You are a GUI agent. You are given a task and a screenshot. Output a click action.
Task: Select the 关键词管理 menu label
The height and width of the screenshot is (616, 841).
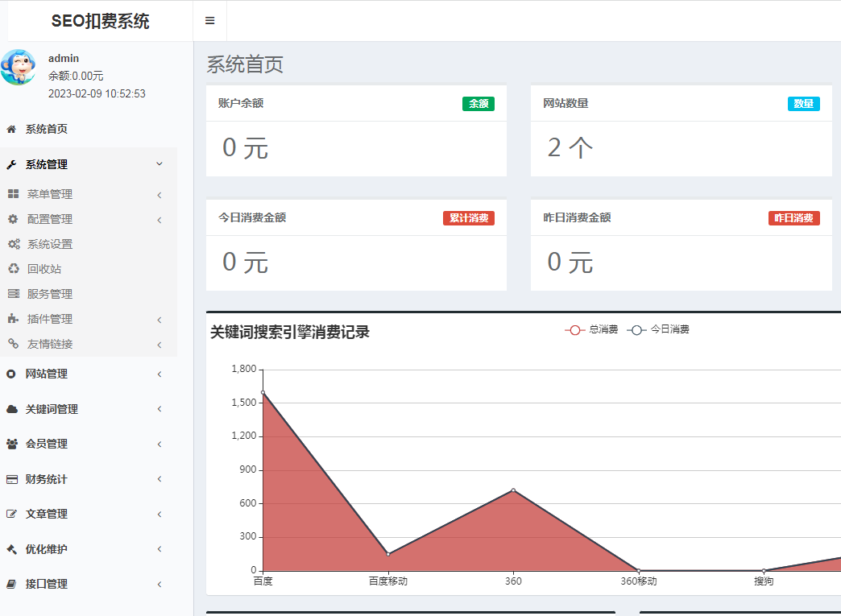(52, 409)
